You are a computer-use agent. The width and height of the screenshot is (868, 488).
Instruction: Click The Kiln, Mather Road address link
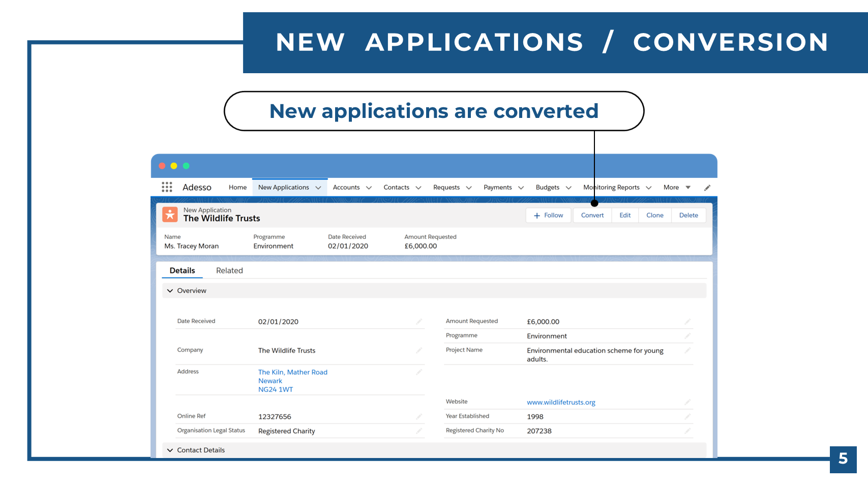click(x=292, y=372)
